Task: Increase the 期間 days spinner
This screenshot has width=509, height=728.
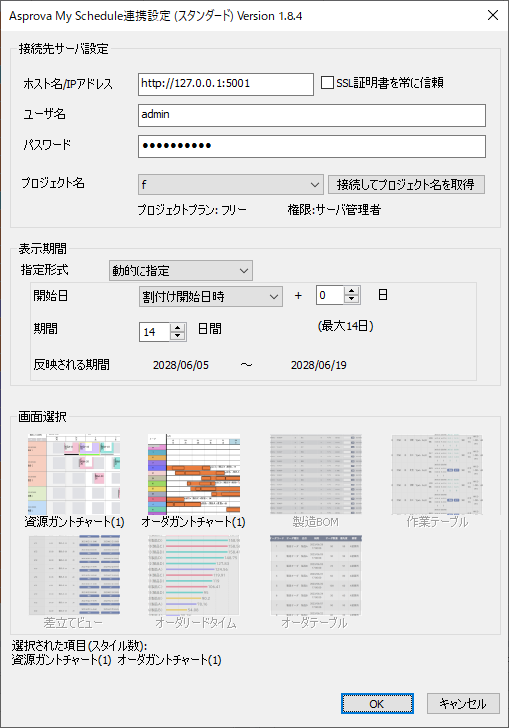Action: click(178, 327)
